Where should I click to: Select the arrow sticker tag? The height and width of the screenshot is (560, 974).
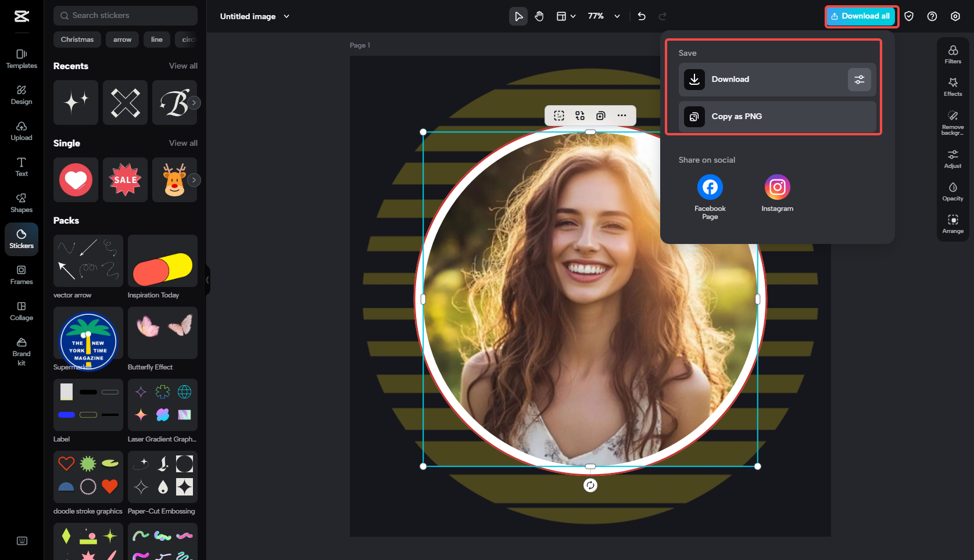coord(122,40)
